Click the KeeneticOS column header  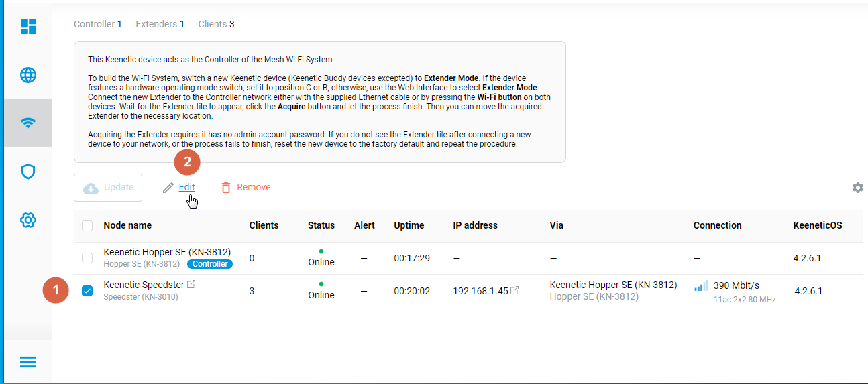tap(817, 225)
